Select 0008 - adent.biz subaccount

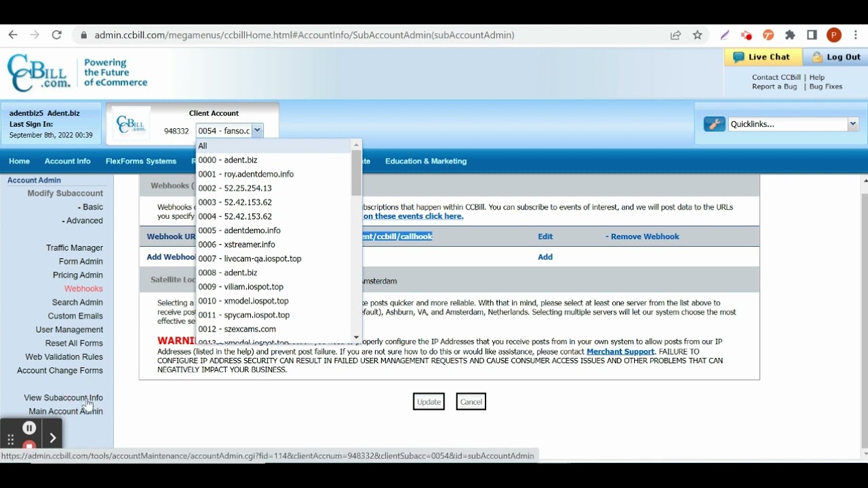click(274, 272)
